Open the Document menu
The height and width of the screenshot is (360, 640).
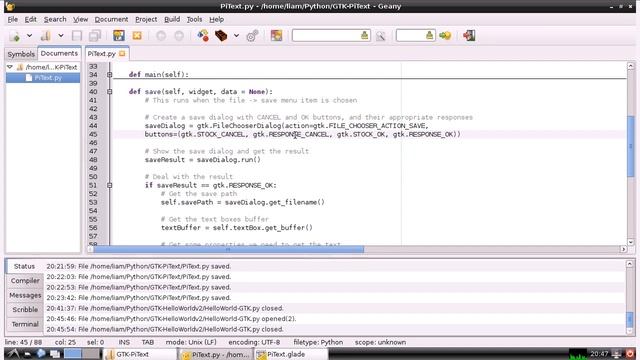(111, 19)
